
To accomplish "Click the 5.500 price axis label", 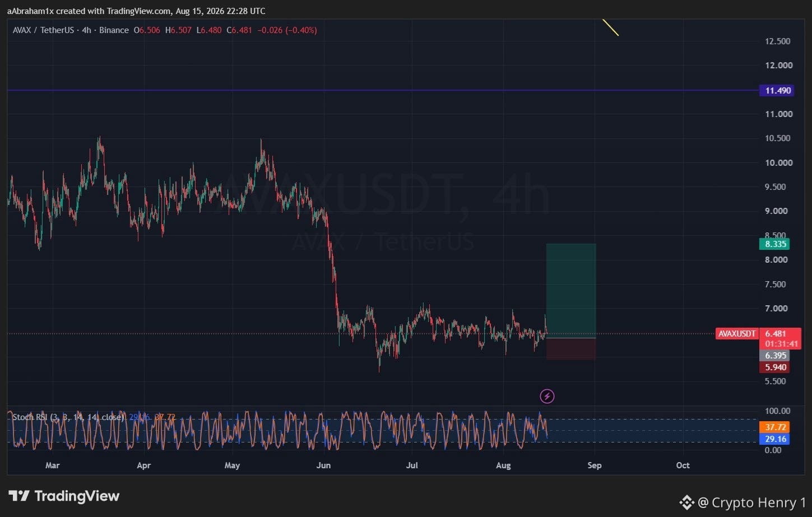I will [776, 381].
